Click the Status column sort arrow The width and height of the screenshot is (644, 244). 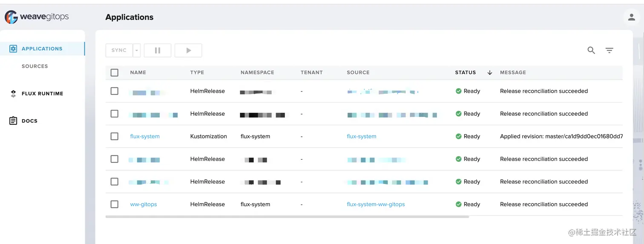point(490,72)
